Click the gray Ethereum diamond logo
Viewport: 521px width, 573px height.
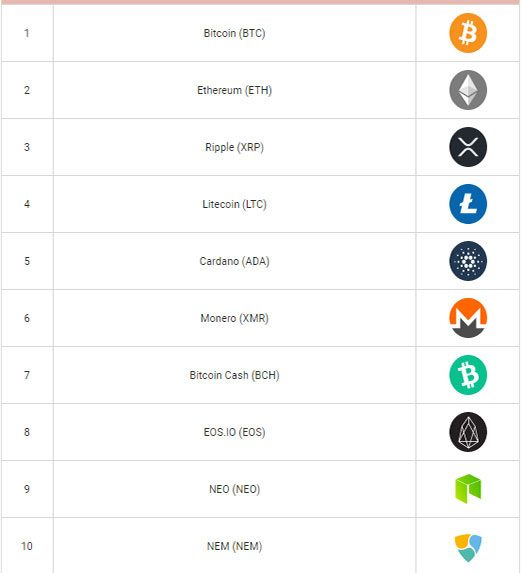[x=468, y=90]
